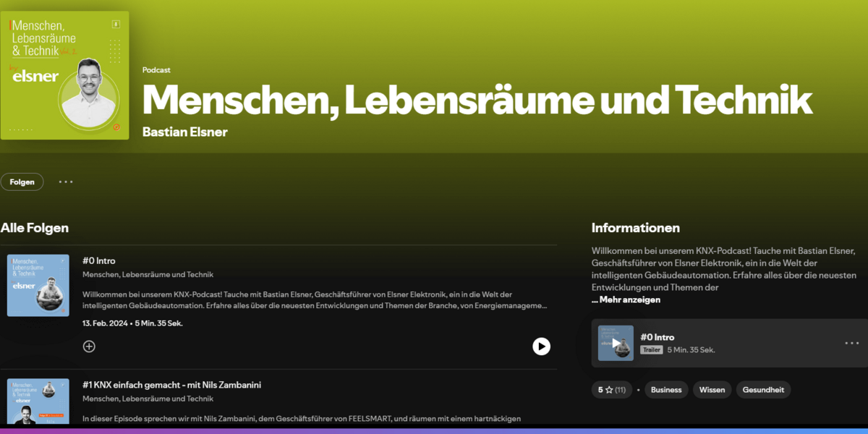This screenshot has height=434, width=868.
Task: Open the three-dots menu beside Folgen
Action: click(66, 182)
